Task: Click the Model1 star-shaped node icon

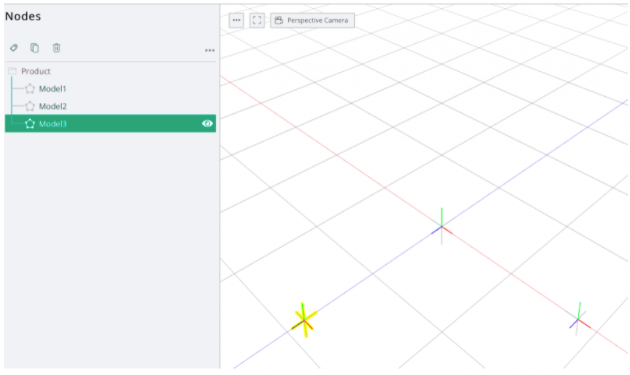Action: pyautogui.click(x=30, y=88)
